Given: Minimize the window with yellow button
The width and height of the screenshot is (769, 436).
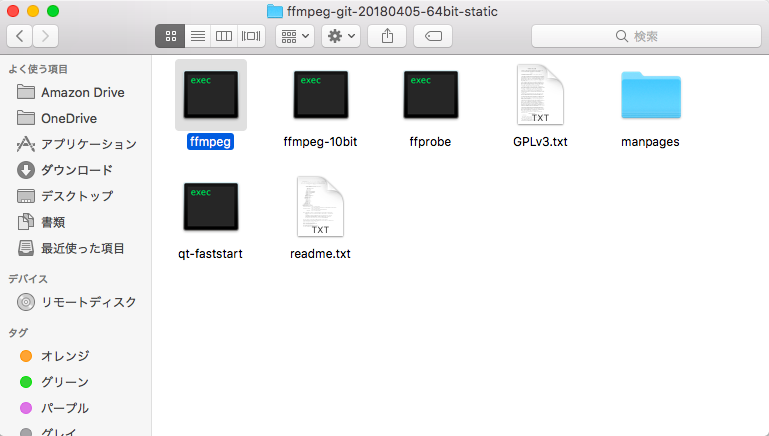Looking at the screenshot, I should coord(33,11).
